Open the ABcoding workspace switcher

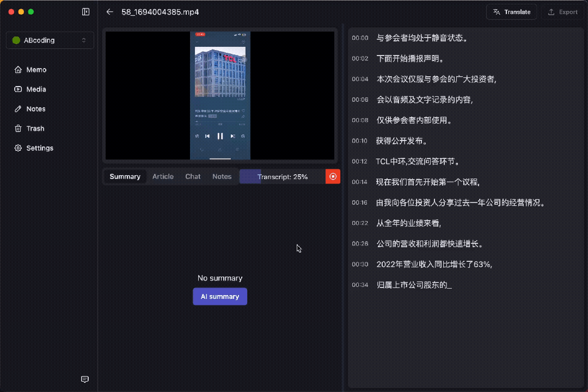(50, 40)
